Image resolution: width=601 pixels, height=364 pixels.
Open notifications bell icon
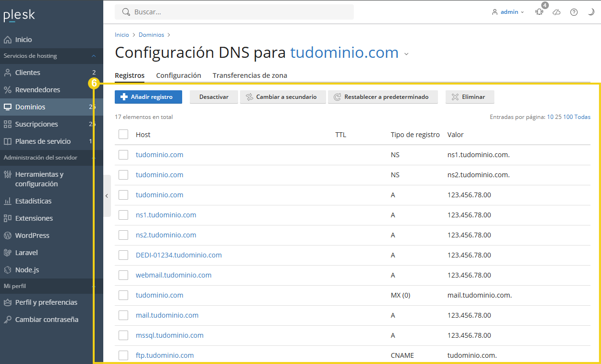539,12
